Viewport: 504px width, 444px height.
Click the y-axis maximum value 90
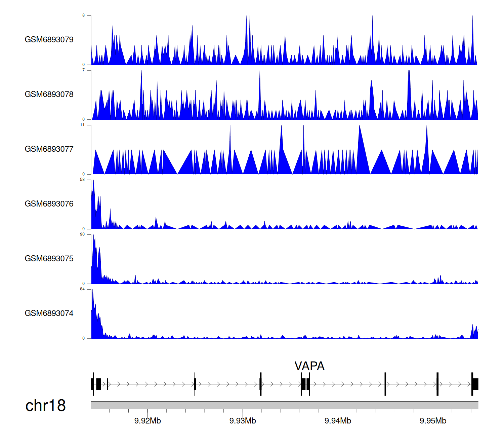tap(82, 234)
